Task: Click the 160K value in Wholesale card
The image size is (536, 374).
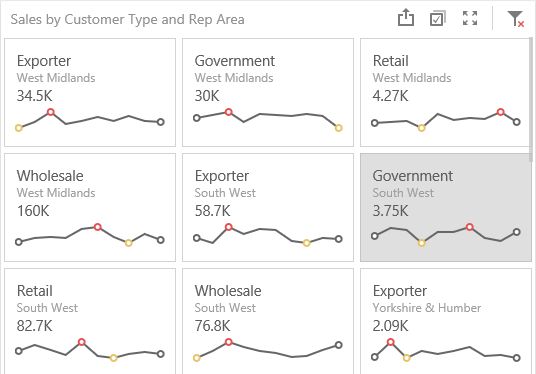Action: (x=33, y=211)
